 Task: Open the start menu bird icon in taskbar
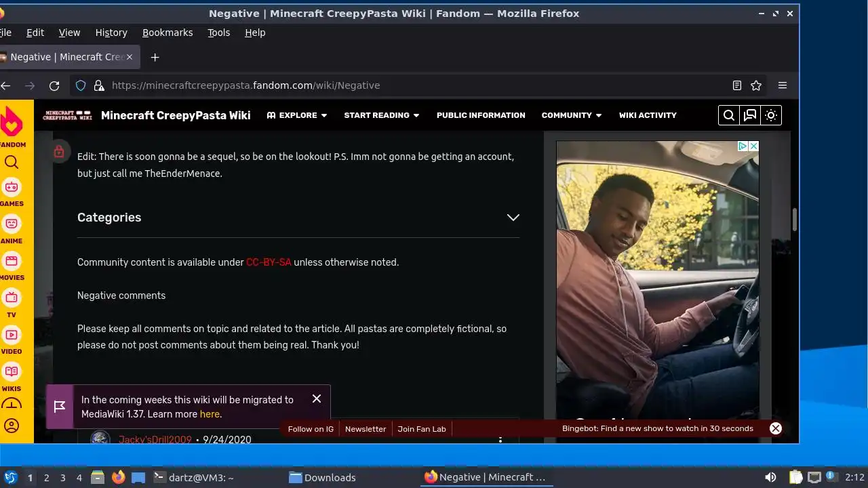10,477
